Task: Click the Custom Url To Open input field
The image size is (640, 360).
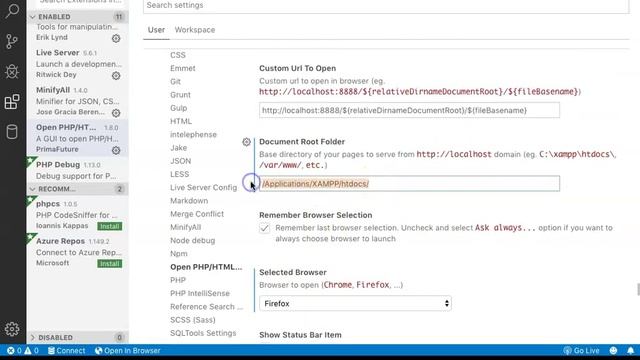Action: [409, 110]
